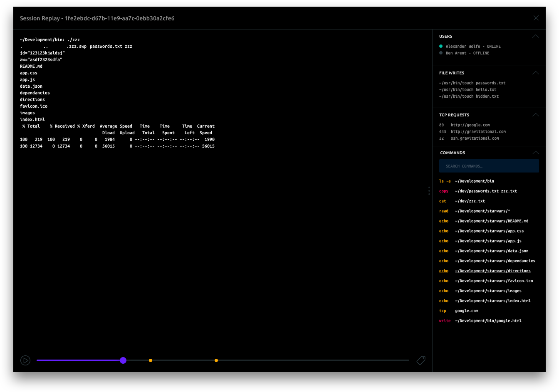Image resolution: width=559 pixels, height=392 pixels.
Task: Collapse the TCP Requests section
Action: tap(535, 115)
